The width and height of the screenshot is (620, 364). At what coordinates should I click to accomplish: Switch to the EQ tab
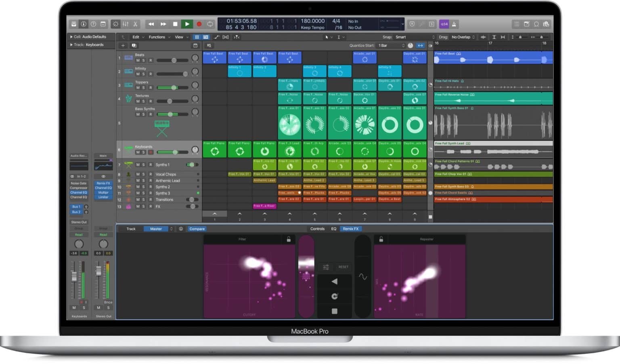pos(334,229)
